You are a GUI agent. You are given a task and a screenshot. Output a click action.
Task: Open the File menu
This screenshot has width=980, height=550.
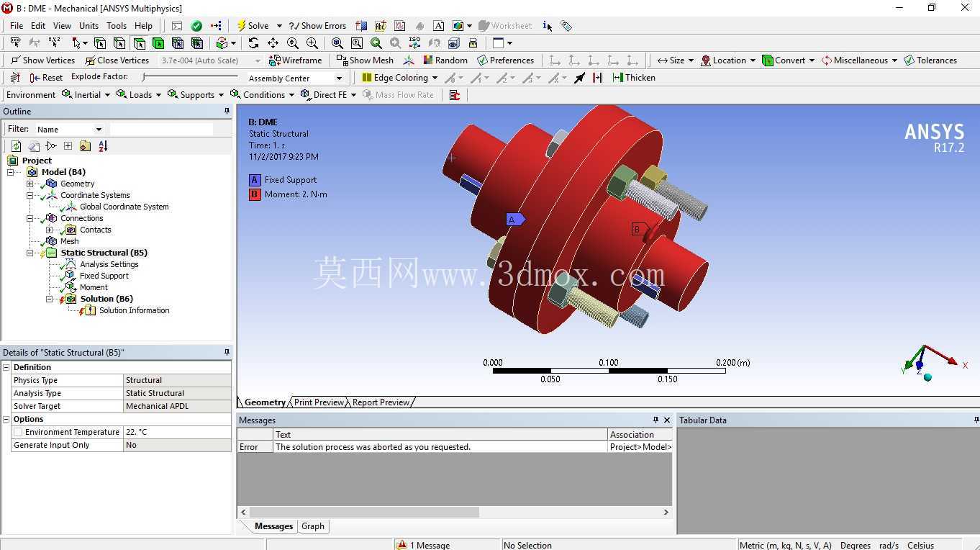click(17, 26)
